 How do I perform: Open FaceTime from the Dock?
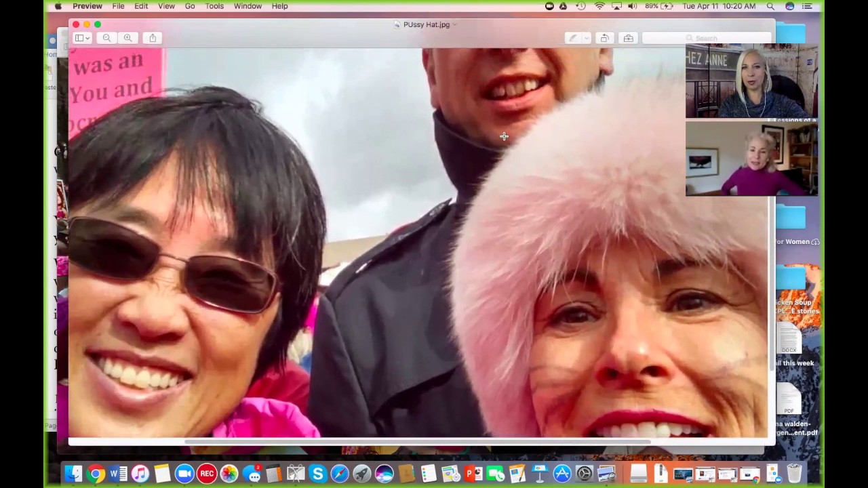495,473
